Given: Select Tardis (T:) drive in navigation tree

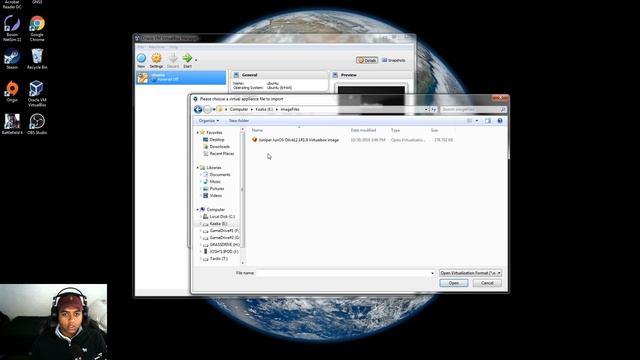Looking at the screenshot, I should click(218, 258).
